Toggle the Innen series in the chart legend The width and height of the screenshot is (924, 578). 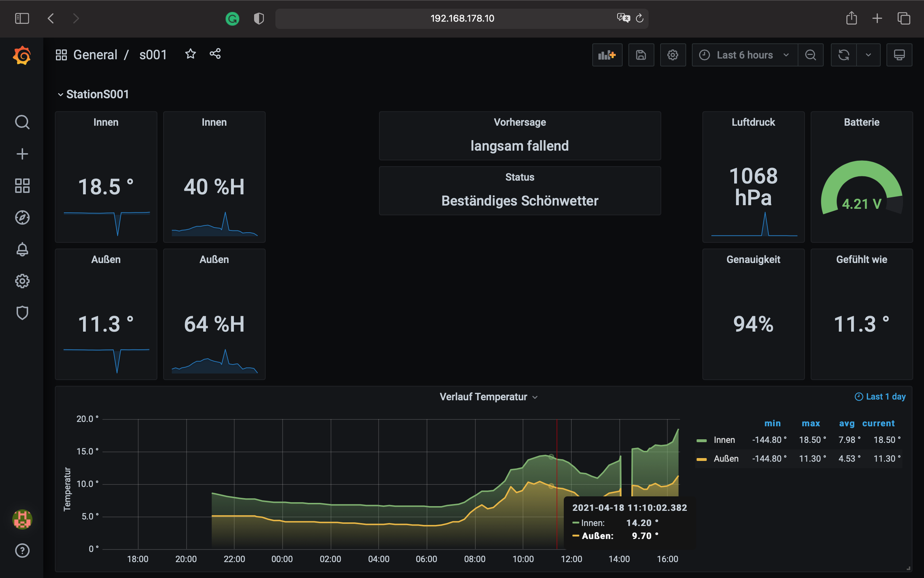pos(724,440)
